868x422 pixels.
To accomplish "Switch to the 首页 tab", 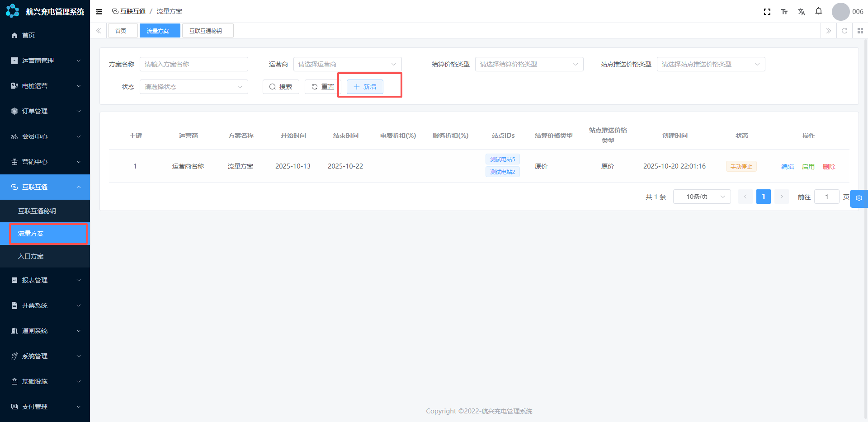I will point(121,31).
